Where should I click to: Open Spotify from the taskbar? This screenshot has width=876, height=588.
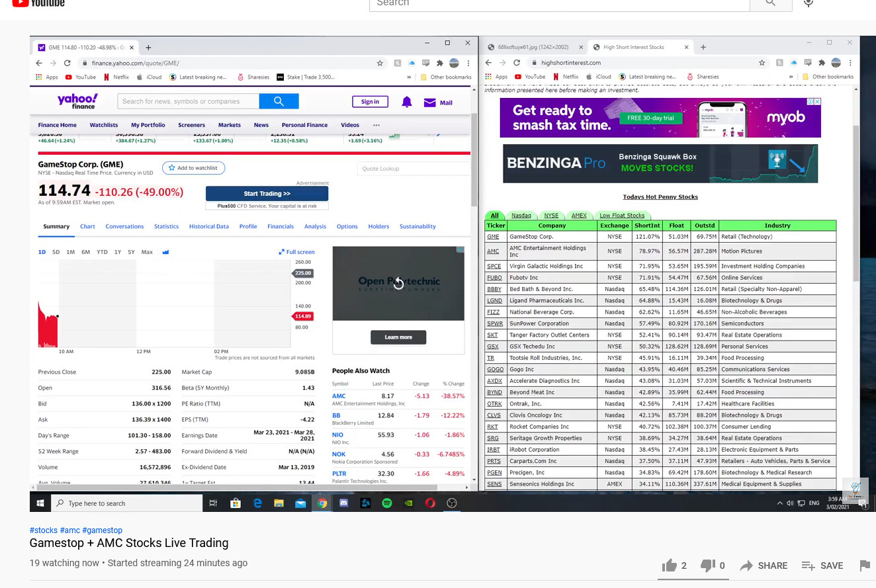(x=387, y=503)
